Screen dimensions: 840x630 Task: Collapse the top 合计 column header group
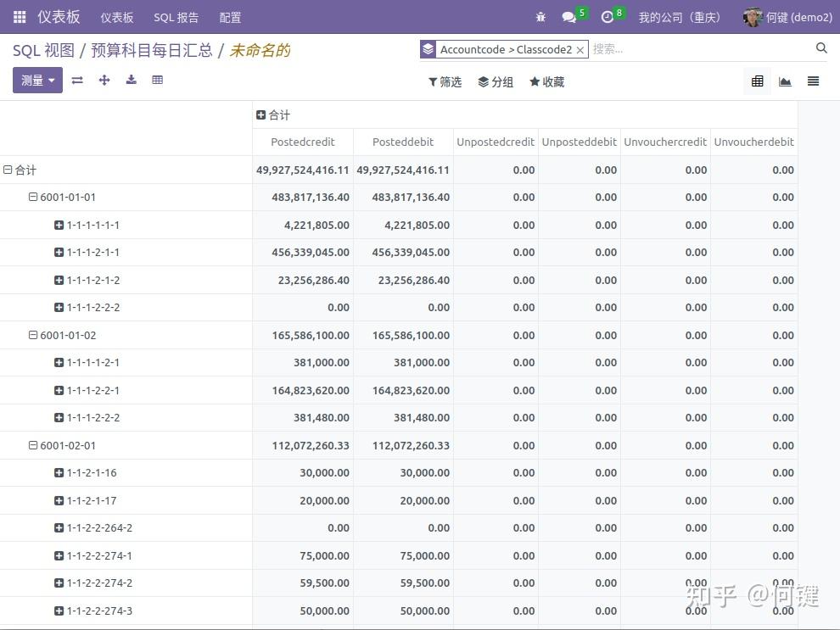[x=260, y=114]
